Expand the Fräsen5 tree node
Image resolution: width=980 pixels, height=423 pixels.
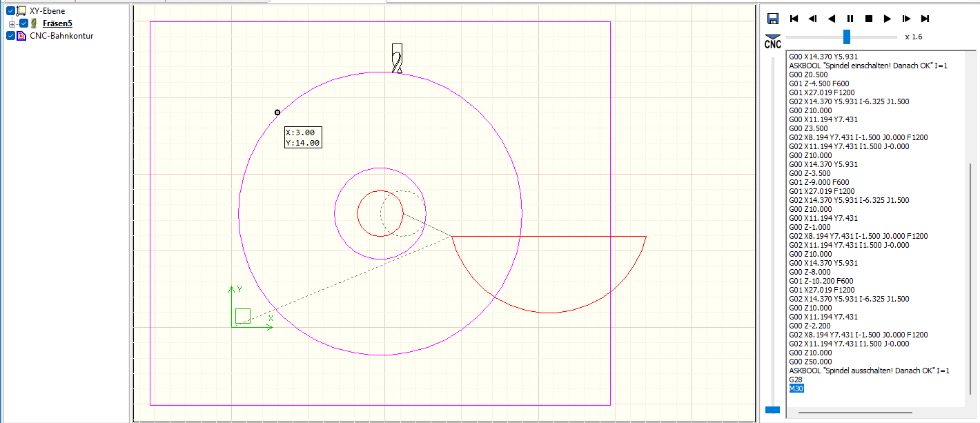[12, 23]
